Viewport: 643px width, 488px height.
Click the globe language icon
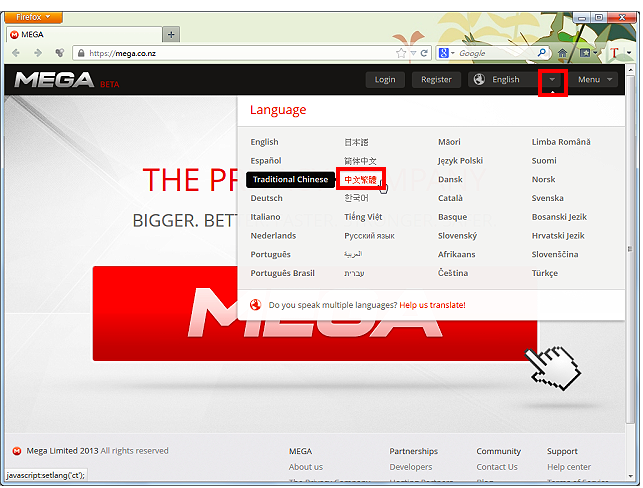(x=479, y=79)
